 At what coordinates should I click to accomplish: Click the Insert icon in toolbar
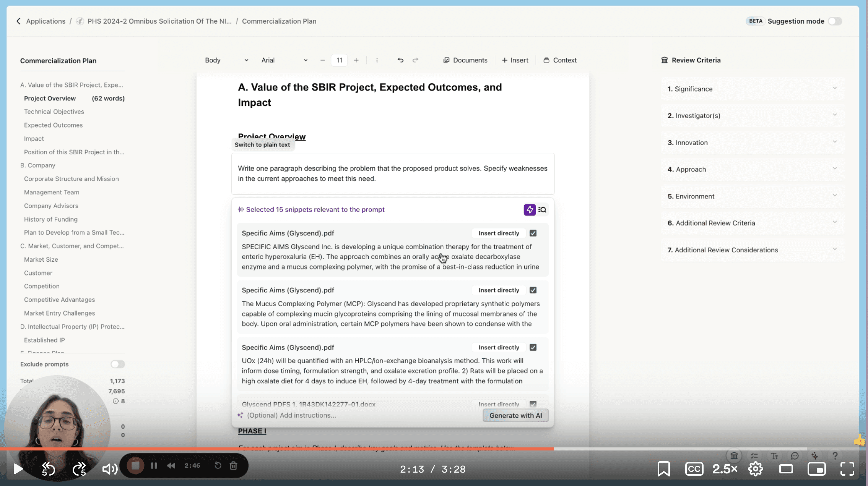tap(514, 60)
